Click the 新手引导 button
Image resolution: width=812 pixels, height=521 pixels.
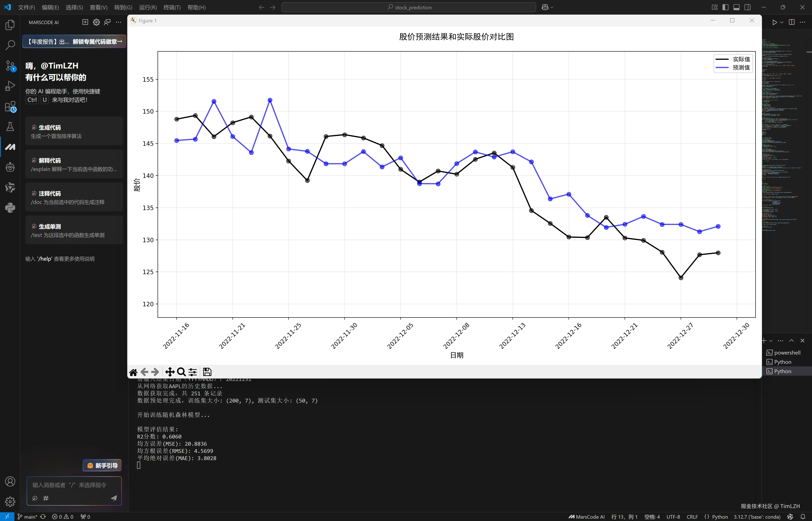click(x=102, y=465)
